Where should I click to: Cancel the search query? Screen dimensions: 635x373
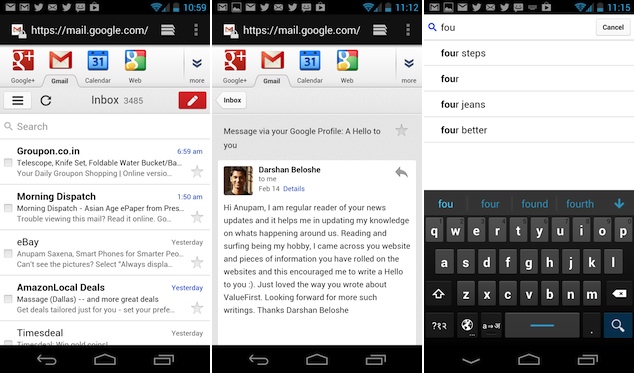coord(613,27)
